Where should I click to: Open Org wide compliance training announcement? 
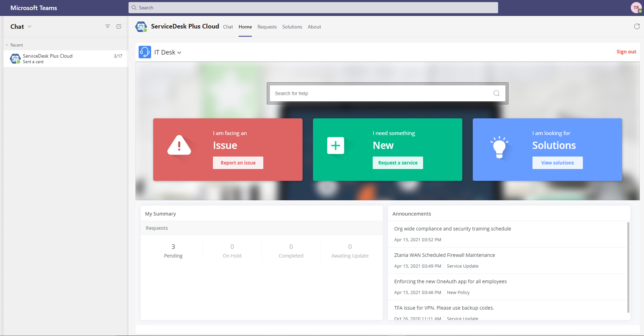(453, 229)
